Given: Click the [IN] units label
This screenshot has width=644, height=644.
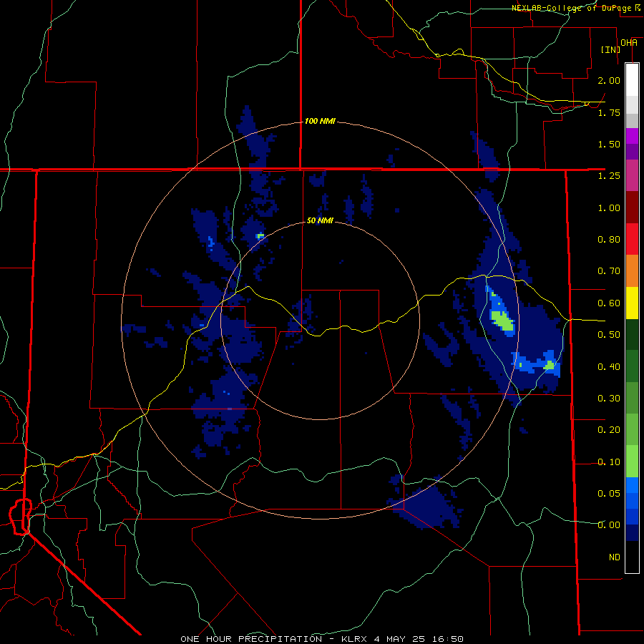Looking at the screenshot, I should point(610,49).
